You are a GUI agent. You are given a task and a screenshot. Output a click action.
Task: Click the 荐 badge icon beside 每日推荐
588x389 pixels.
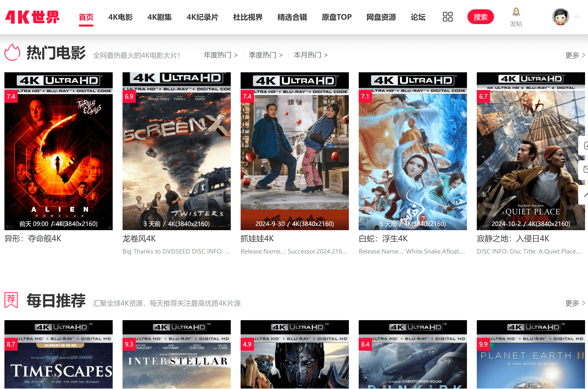tap(11, 300)
